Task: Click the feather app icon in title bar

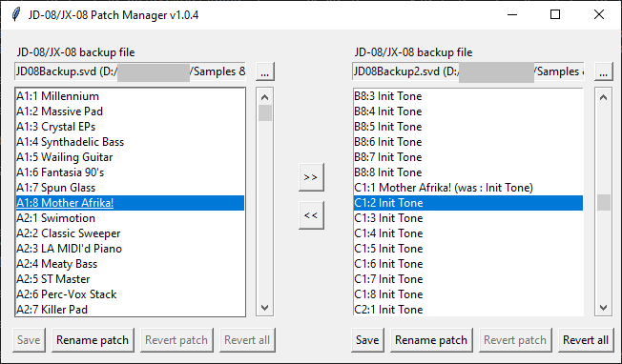Action: [16, 14]
